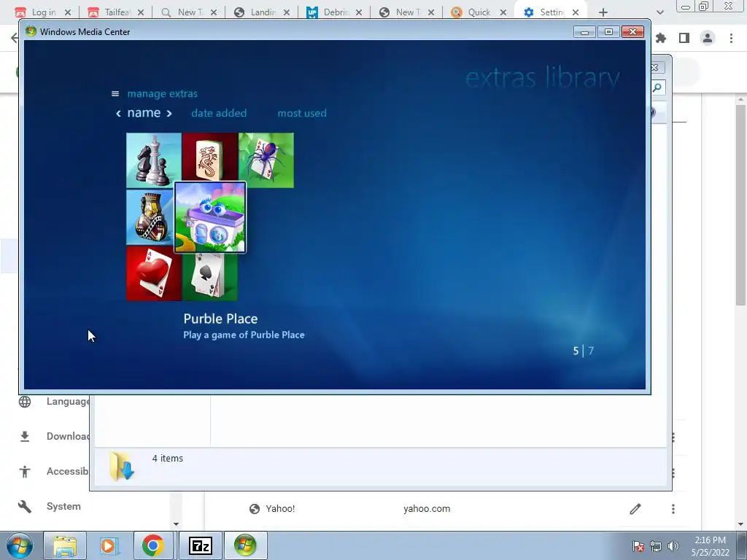Open the Chrome profile avatar
The width and height of the screenshot is (747, 560).
(x=708, y=38)
